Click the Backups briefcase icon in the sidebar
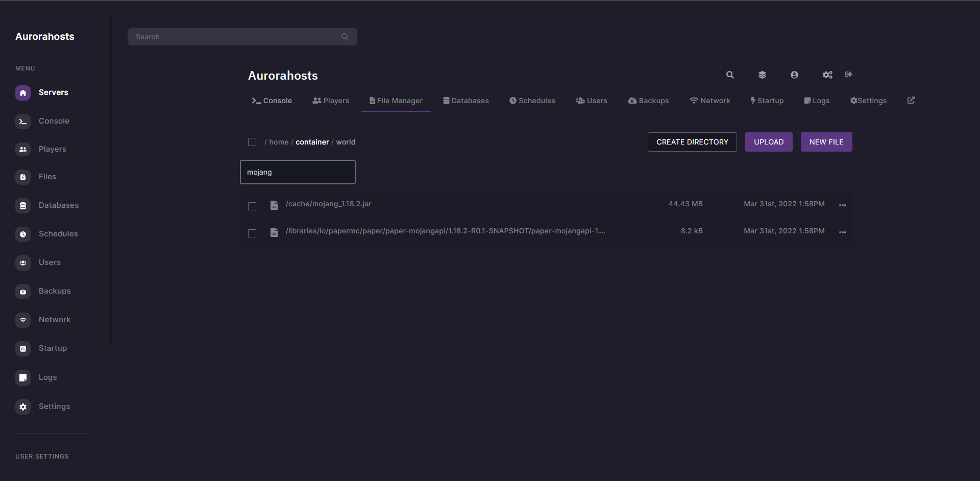Screen dimensions: 980x481 tap(23, 291)
